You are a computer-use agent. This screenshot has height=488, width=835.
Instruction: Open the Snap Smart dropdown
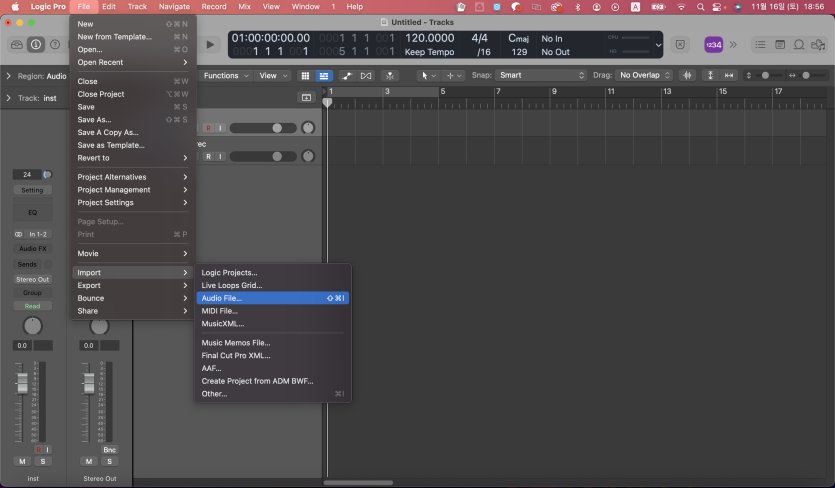541,76
